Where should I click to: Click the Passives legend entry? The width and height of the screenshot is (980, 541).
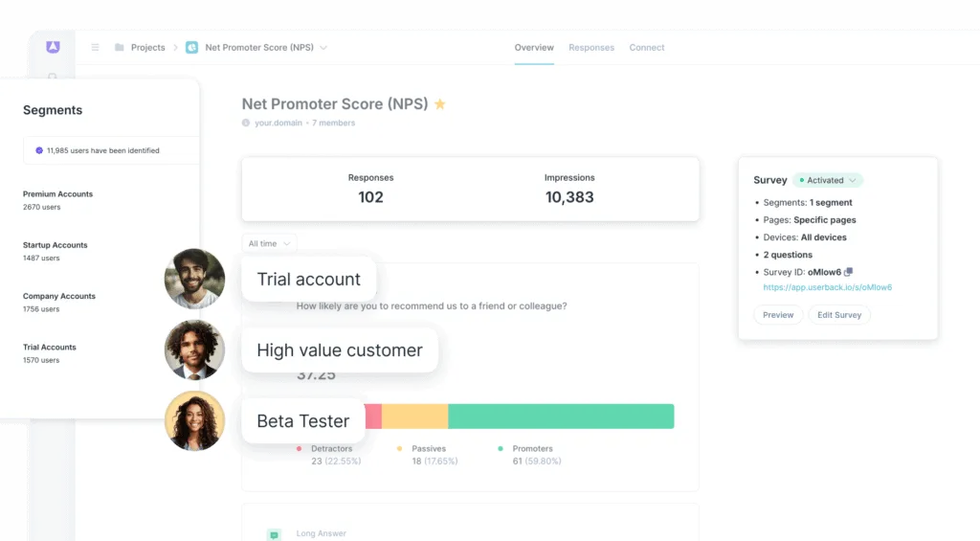tap(428, 455)
